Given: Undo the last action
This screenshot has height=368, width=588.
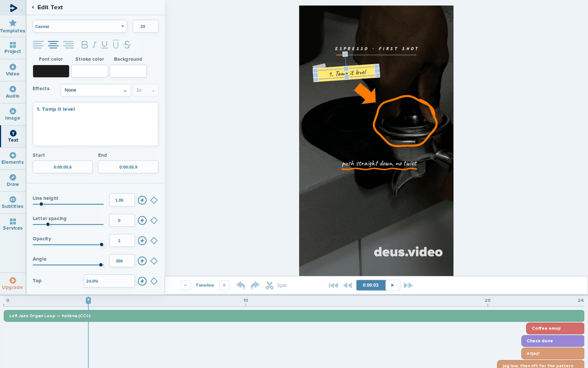Looking at the screenshot, I should [x=241, y=285].
